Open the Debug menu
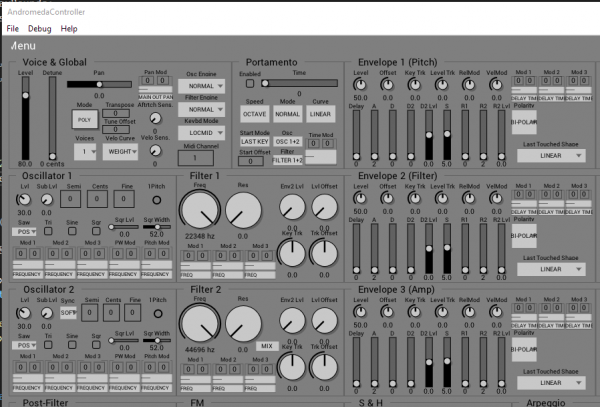This screenshot has width=600, height=407. tap(40, 29)
